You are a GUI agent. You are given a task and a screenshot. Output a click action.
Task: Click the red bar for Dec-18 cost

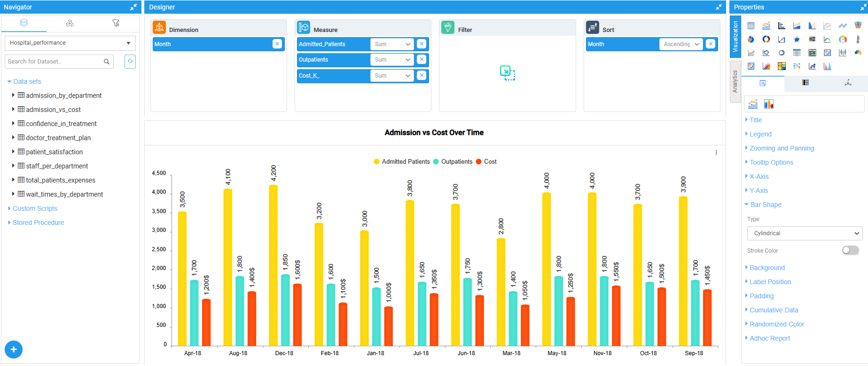297,315
